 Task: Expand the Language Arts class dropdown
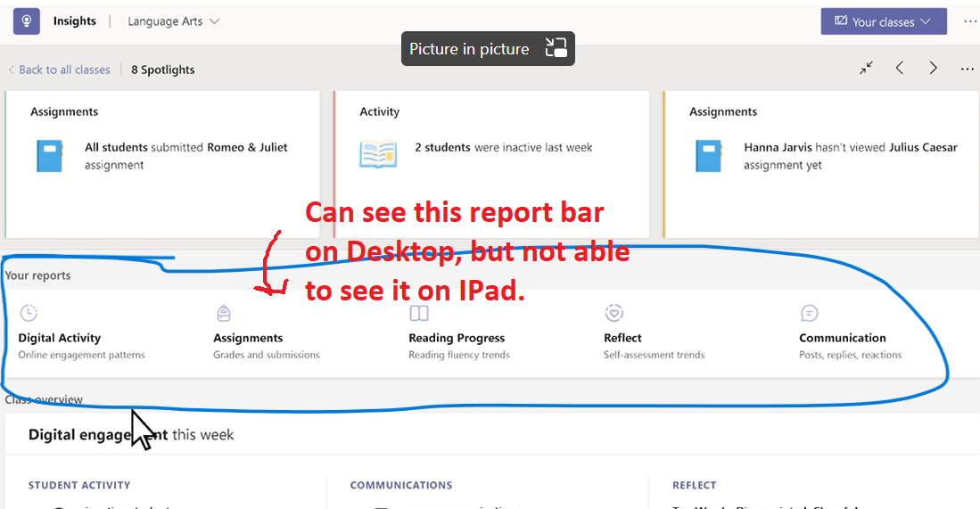(x=173, y=21)
